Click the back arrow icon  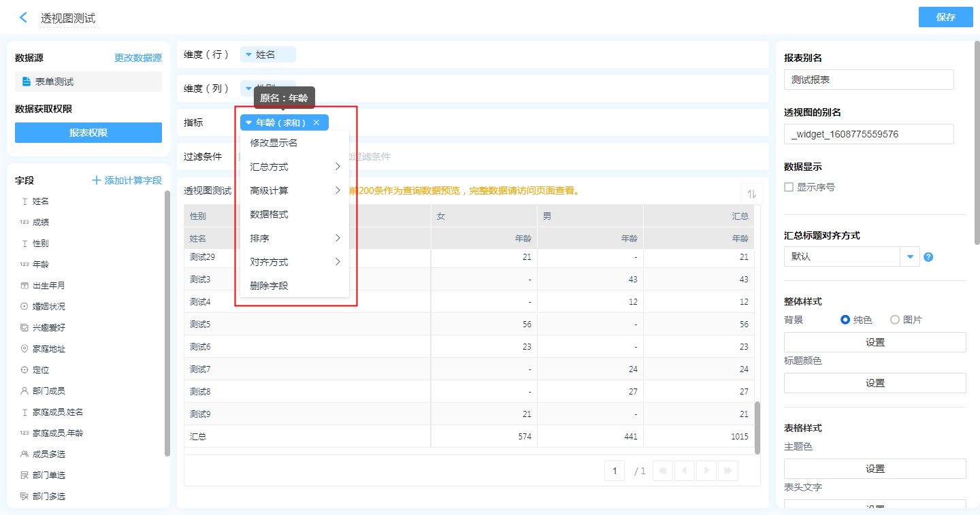click(23, 18)
